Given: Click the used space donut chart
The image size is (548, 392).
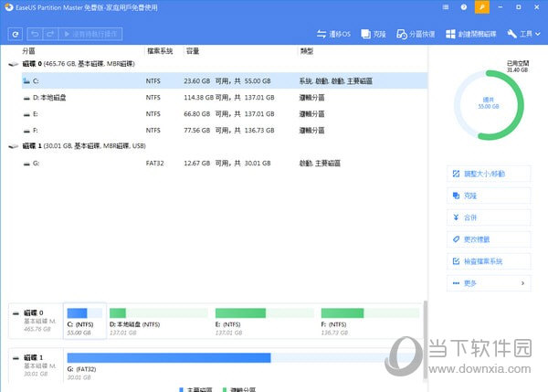Looking at the screenshot, I should pyautogui.click(x=489, y=105).
